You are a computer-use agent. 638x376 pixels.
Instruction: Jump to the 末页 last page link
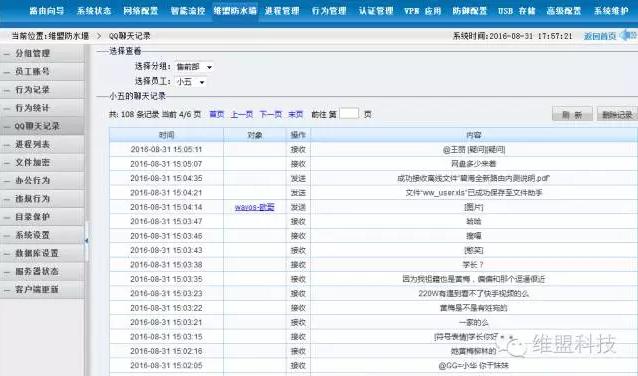295,114
